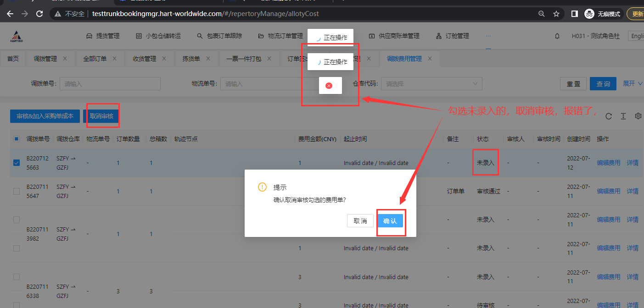Open table column settings gear
Viewport: 644px width, 308px height.
638,116
